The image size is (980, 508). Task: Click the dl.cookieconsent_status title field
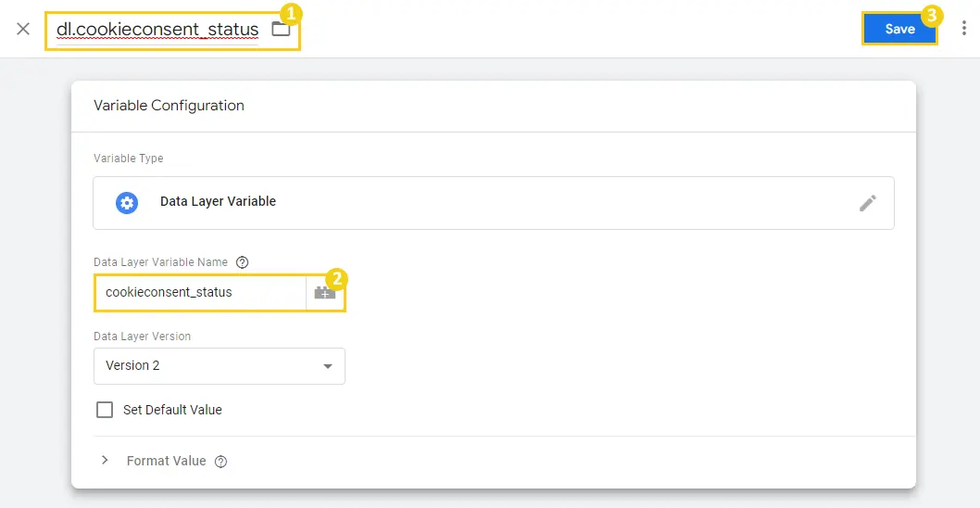point(157,30)
